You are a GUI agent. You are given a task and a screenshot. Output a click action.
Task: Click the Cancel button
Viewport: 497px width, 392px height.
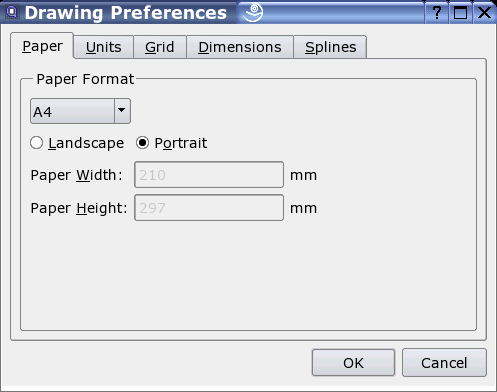point(444,363)
